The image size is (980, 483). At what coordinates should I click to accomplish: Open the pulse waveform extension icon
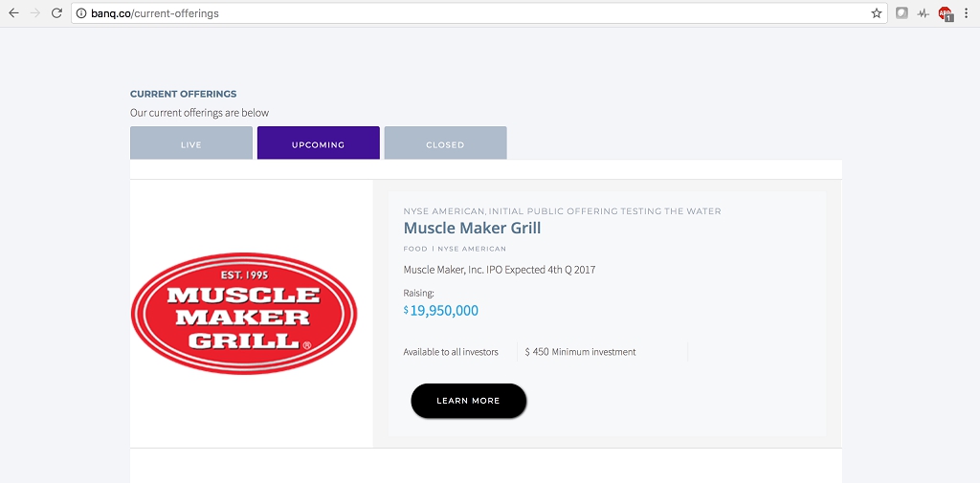(x=923, y=13)
